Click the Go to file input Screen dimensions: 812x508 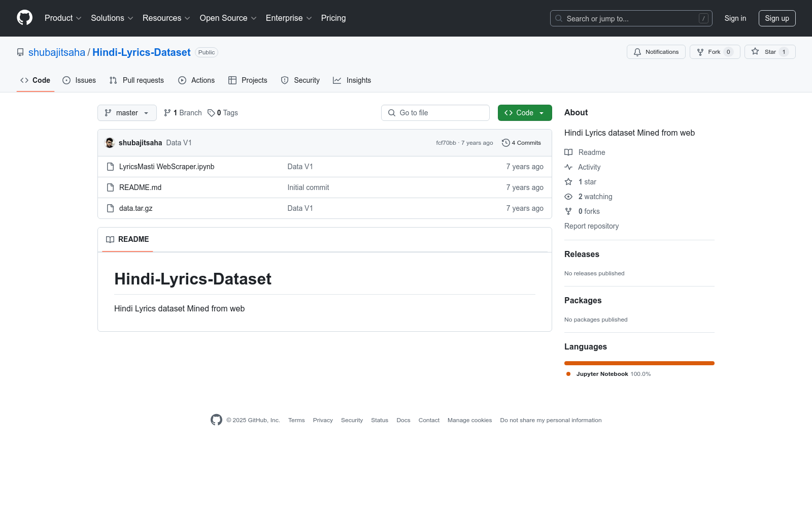[435, 113]
